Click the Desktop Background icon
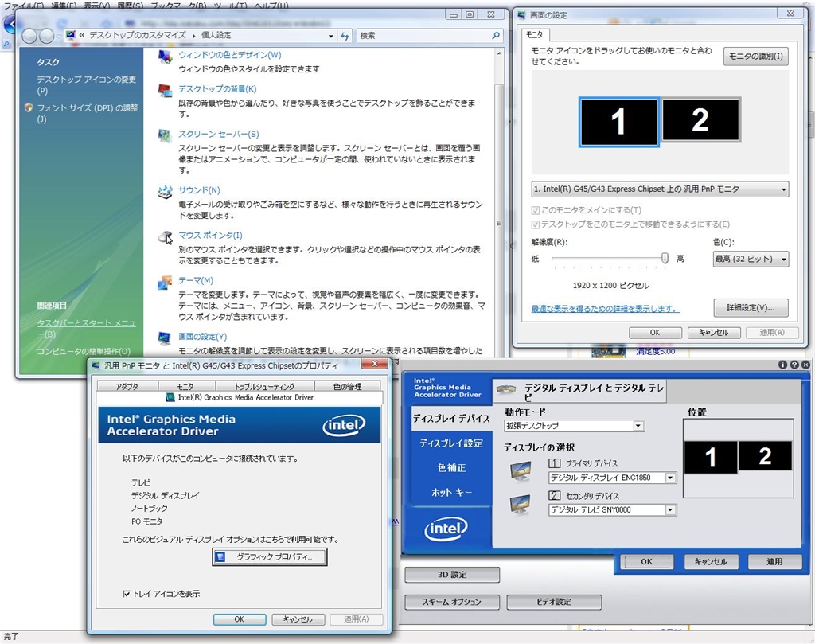The width and height of the screenshot is (815, 644). coord(165,91)
